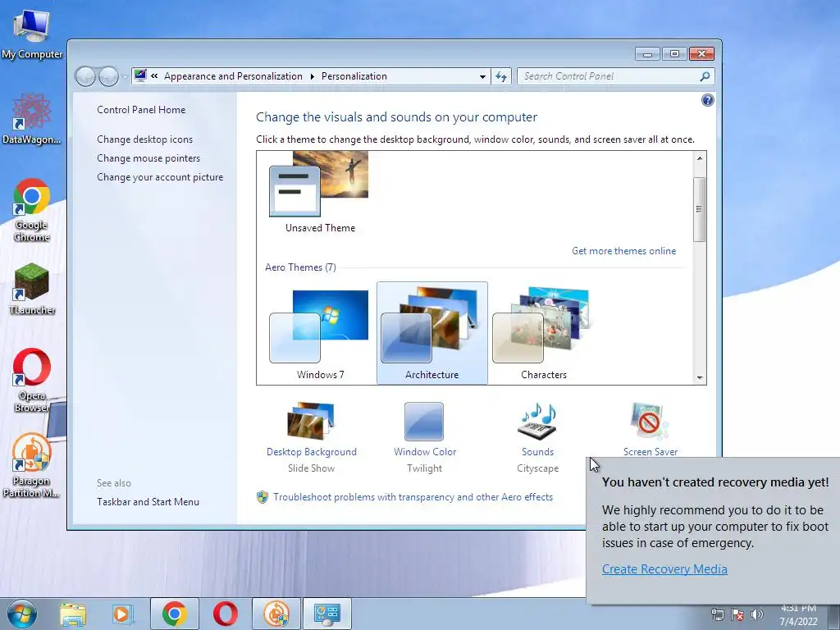Click theme list scroll up arrow
This screenshot has width=840, height=630.
(x=699, y=158)
